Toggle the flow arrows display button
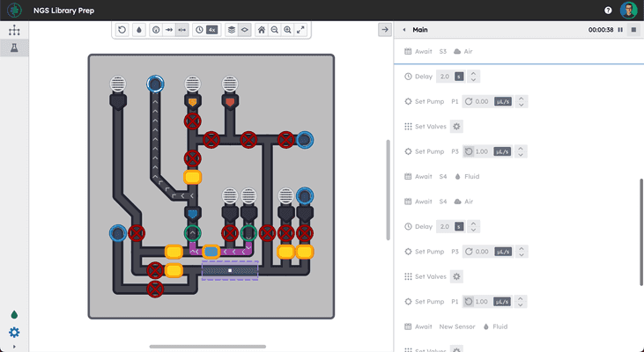The height and width of the screenshot is (352, 644). pyautogui.click(x=169, y=30)
